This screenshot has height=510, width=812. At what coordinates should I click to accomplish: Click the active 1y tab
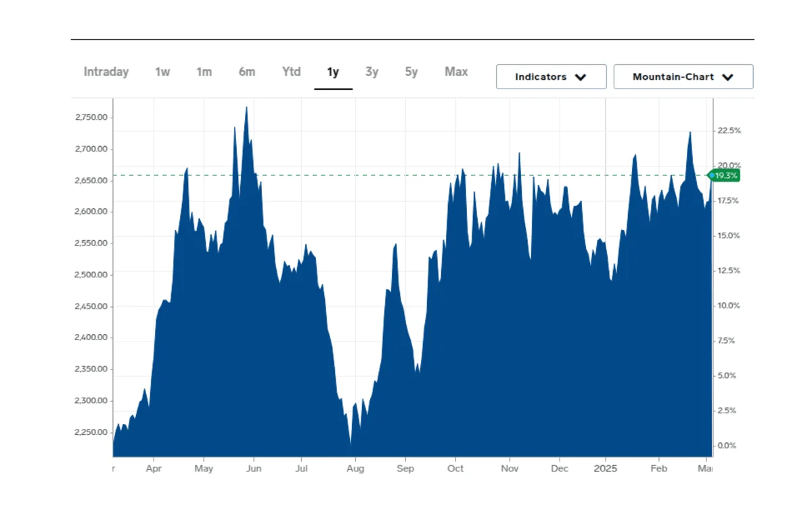[333, 72]
